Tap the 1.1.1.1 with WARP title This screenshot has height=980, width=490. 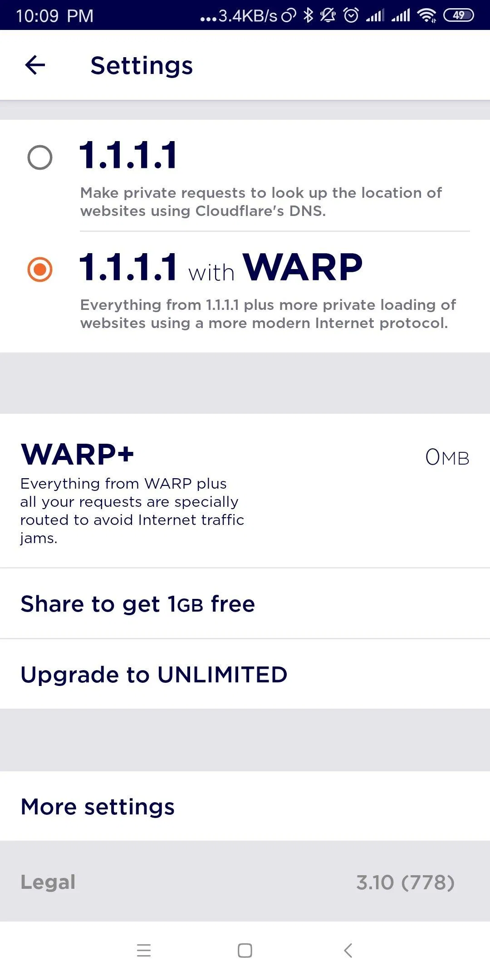tap(221, 268)
